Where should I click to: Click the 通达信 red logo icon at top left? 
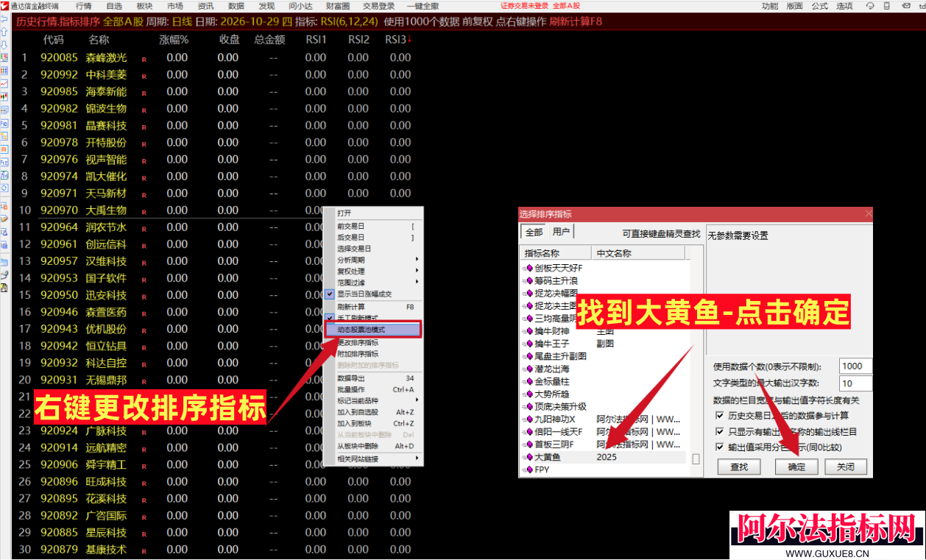[5, 6]
